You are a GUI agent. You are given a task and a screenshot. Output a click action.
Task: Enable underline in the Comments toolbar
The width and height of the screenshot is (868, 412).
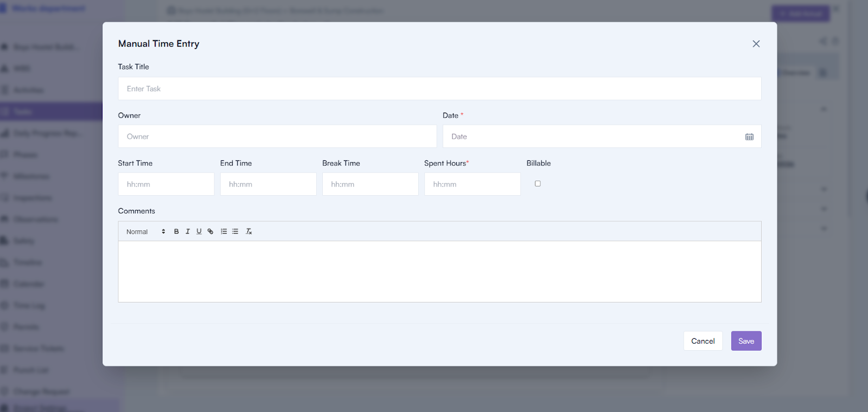(199, 231)
